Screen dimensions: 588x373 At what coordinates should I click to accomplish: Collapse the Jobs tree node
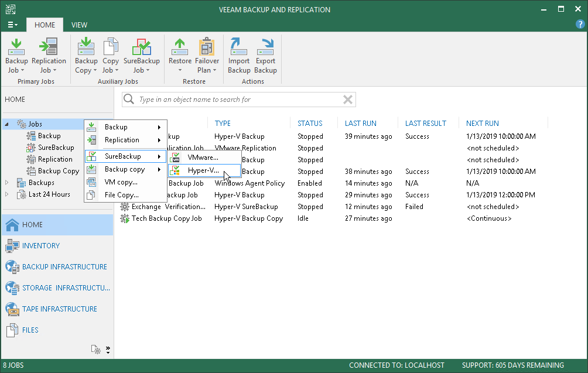(x=7, y=124)
